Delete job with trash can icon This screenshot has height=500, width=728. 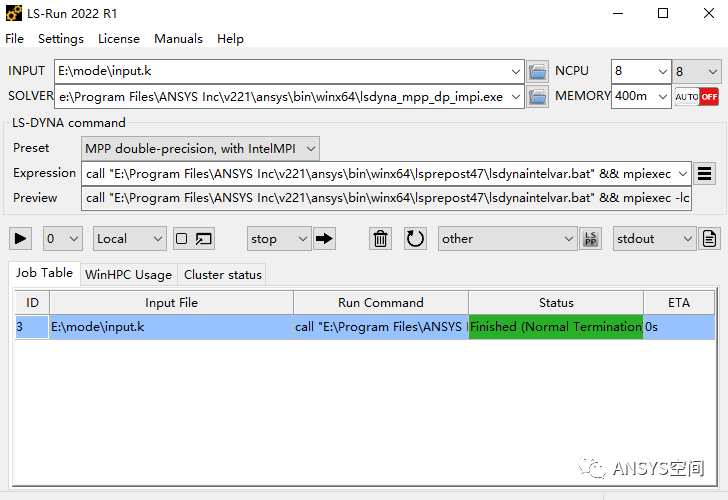coord(380,239)
